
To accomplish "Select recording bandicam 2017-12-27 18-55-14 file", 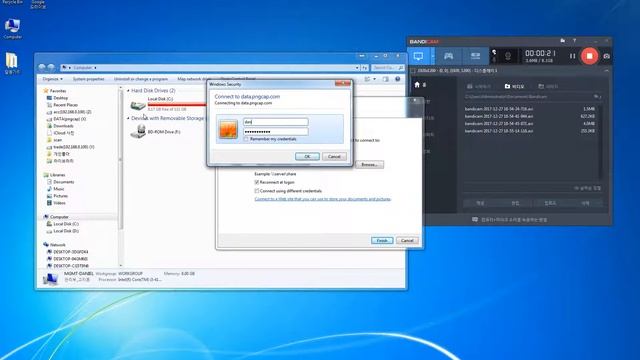I will (x=530, y=131).
